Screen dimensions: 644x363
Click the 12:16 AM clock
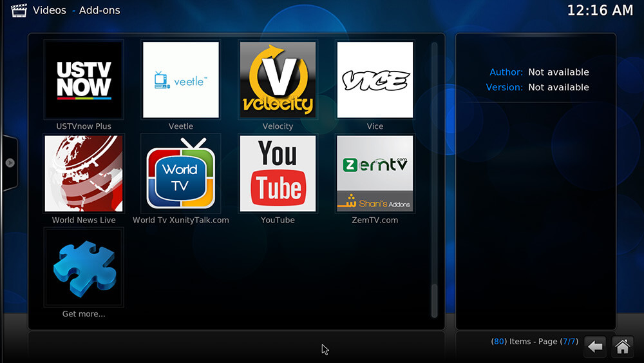[x=600, y=10]
